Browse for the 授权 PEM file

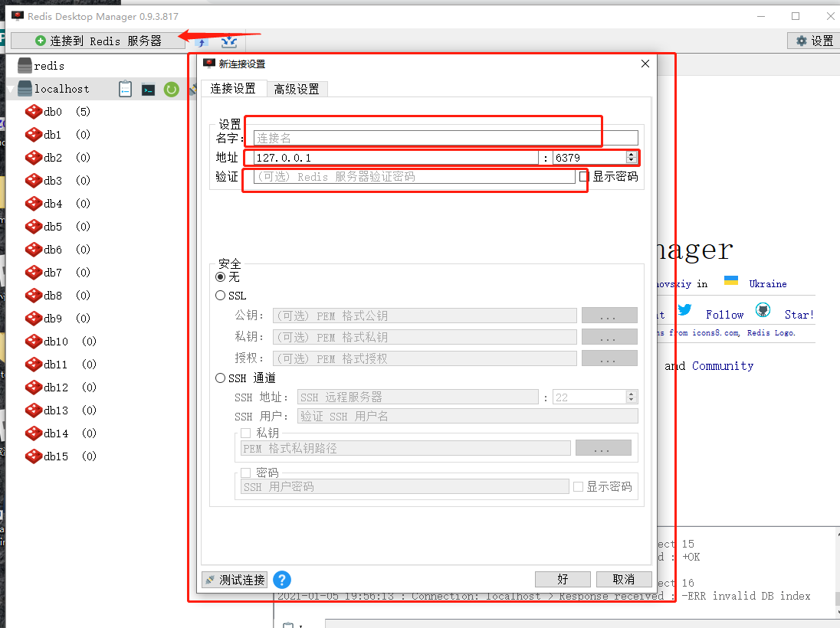[x=609, y=358]
